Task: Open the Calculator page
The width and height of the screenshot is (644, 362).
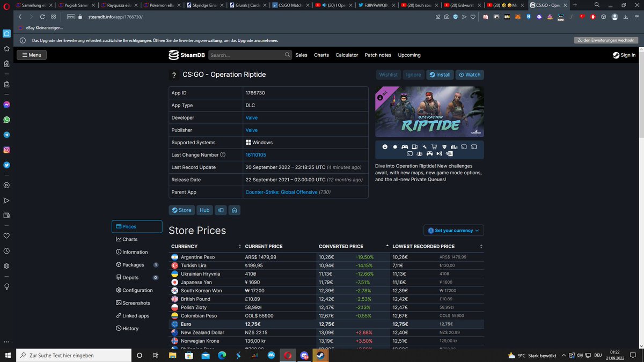Action: [347, 55]
